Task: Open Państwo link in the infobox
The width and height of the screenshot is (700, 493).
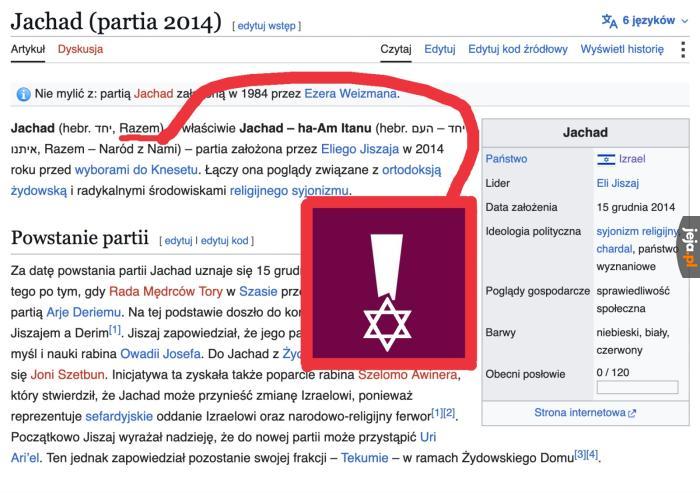Action: coord(506,159)
